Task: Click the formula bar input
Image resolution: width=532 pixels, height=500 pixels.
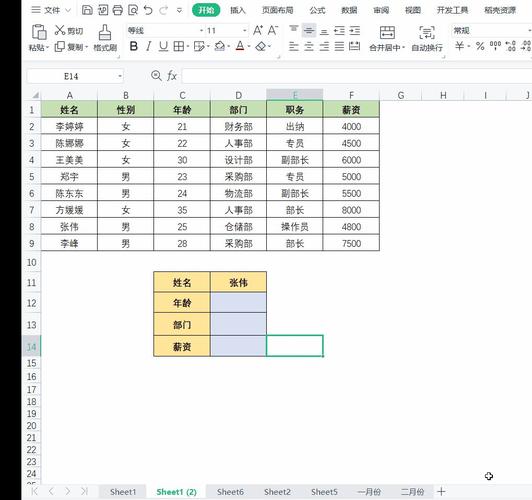Action: tap(357, 76)
